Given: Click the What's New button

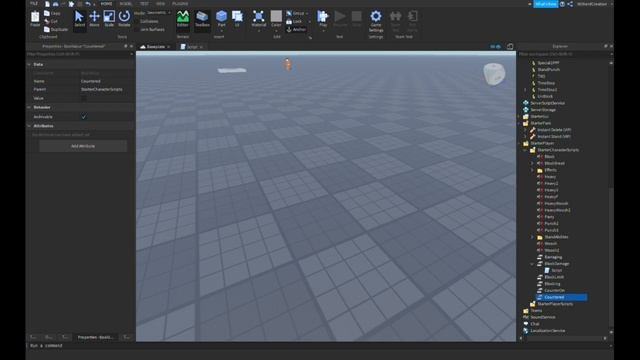Looking at the screenshot, I should (x=546, y=4).
